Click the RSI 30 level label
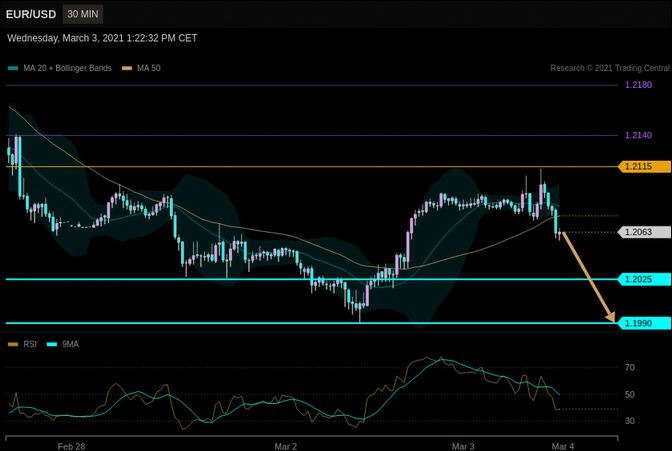The image size is (672, 451). coord(630,421)
